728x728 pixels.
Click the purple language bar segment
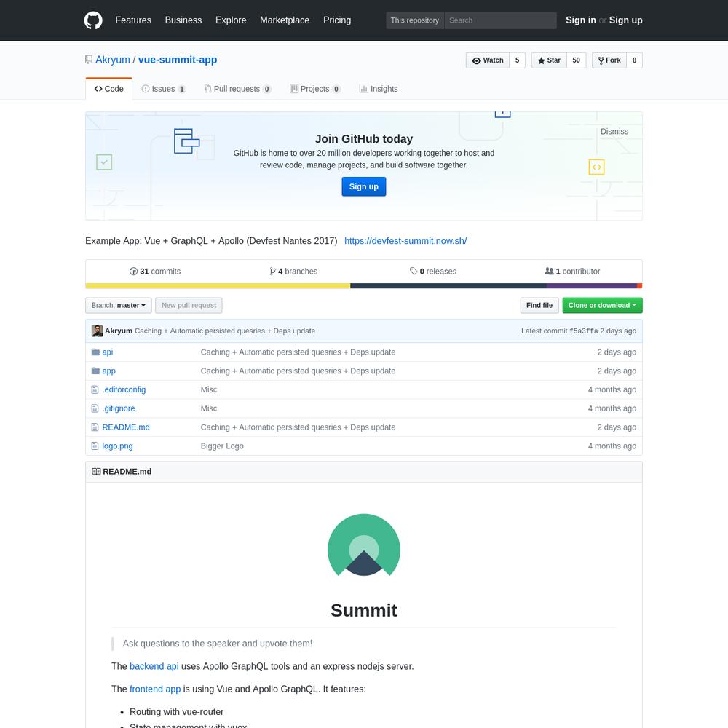[x=591, y=286]
